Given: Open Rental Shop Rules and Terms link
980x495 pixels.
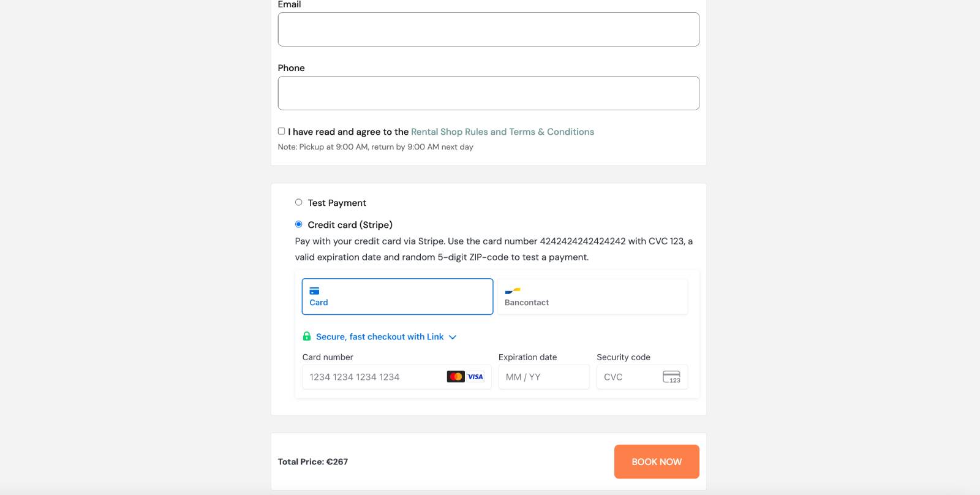Looking at the screenshot, I should click(502, 132).
